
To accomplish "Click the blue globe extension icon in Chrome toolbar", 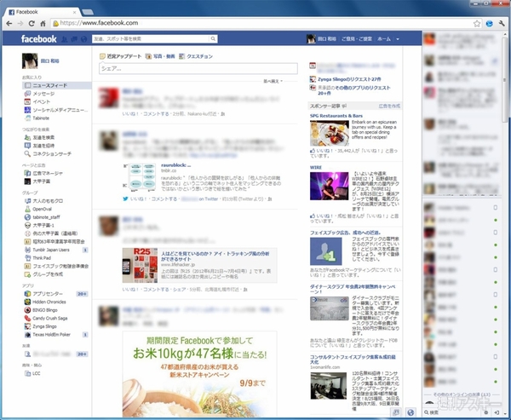I will point(489,23).
